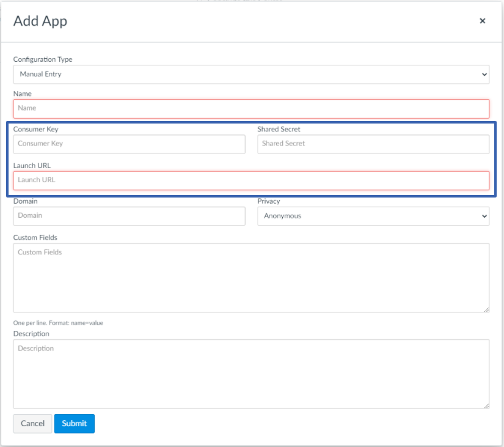Click the Shared Secret field
This screenshot has width=504, height=447.
[373, 144]
